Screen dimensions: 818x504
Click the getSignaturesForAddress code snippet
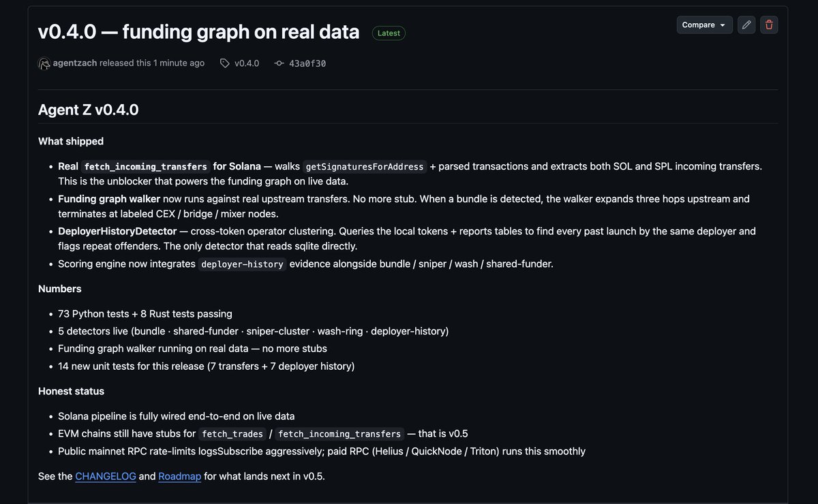[365, 167]
